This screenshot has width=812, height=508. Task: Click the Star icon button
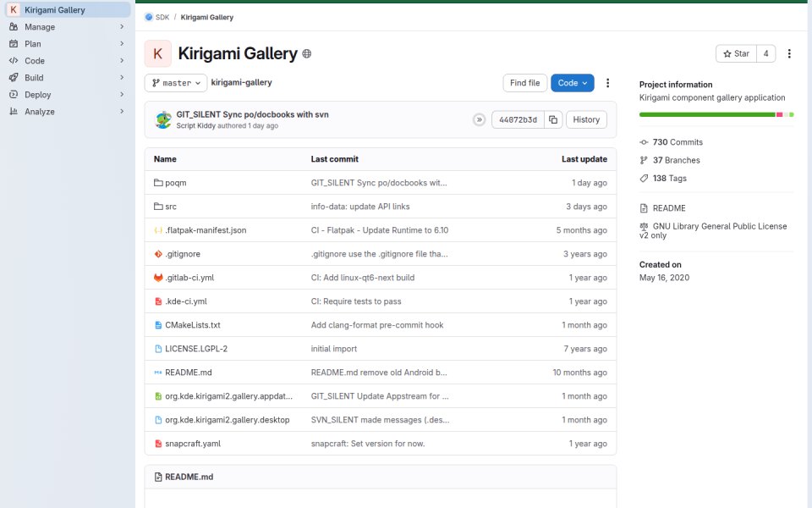click(x=736, y=53)
